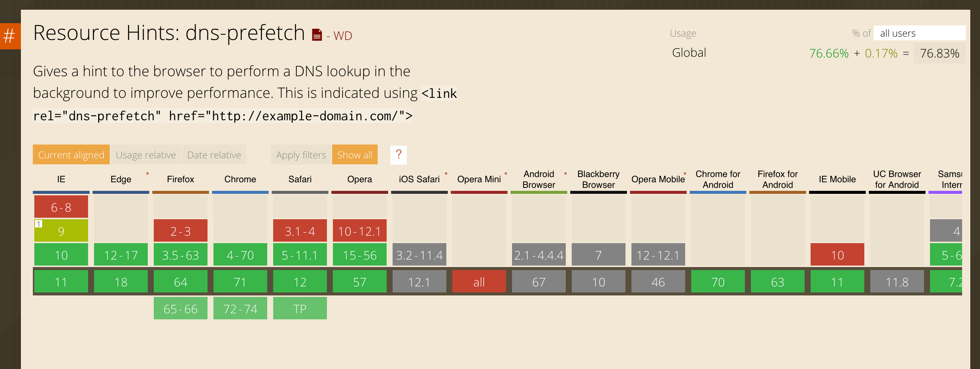This screenshot has width=980, height=369.
Task: Select Edge versions 12-17 cell
Action: [121, 254]
